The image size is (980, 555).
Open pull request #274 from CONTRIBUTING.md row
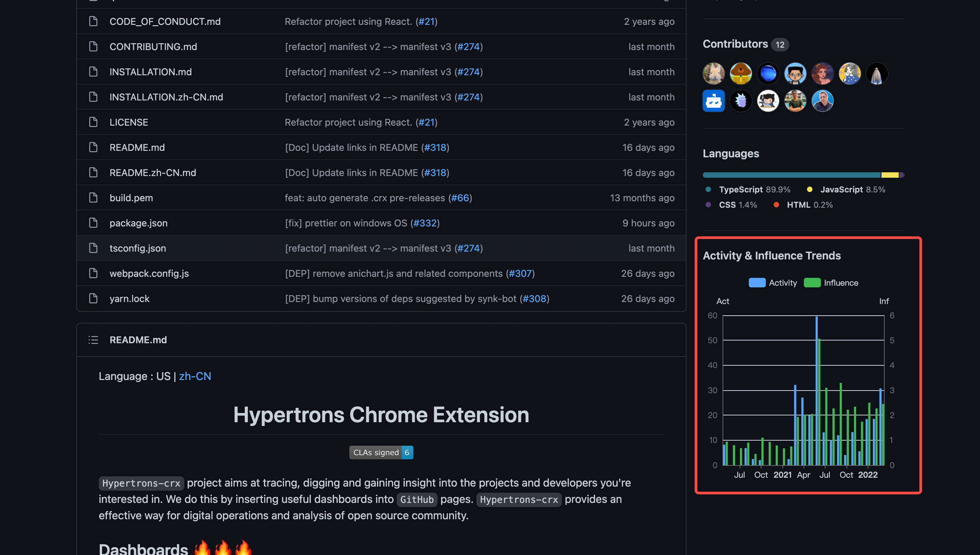[469, 47]
